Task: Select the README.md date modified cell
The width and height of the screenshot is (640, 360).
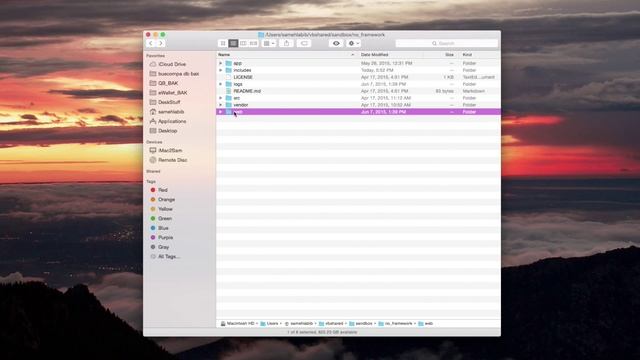Action: 384,91
